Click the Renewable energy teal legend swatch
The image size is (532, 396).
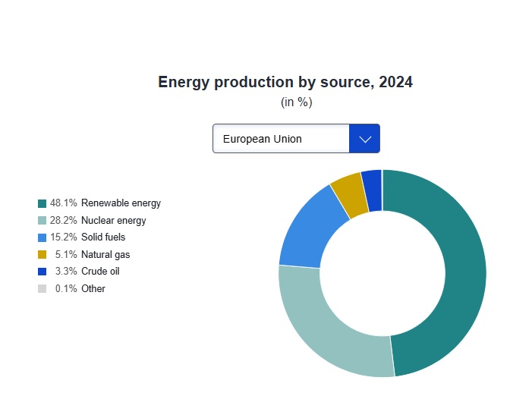pyautogui.click(x=42, y=203)
